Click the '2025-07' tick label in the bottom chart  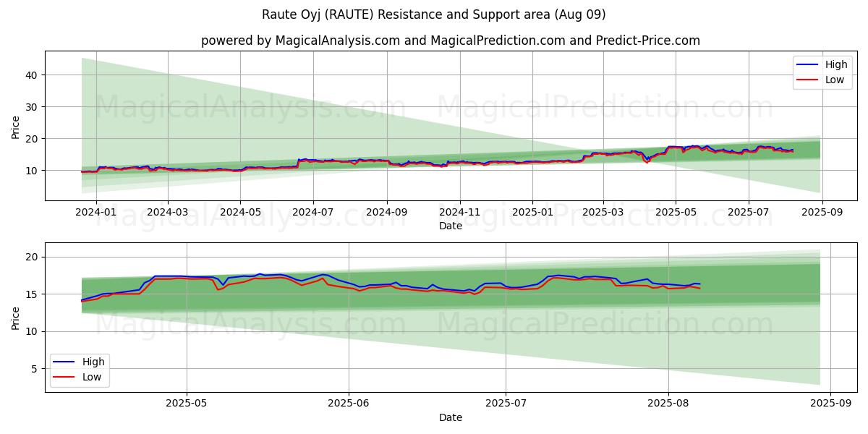(x=506, y=404)
